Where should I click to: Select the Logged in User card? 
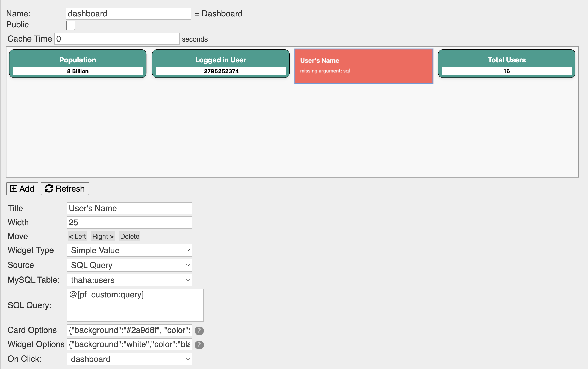point(221,64)
